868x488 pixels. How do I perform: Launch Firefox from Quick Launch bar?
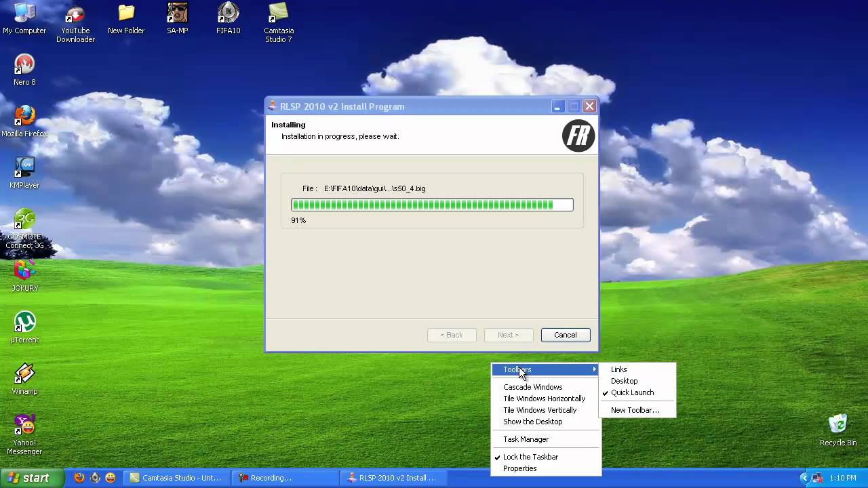(x=79, y=478)
